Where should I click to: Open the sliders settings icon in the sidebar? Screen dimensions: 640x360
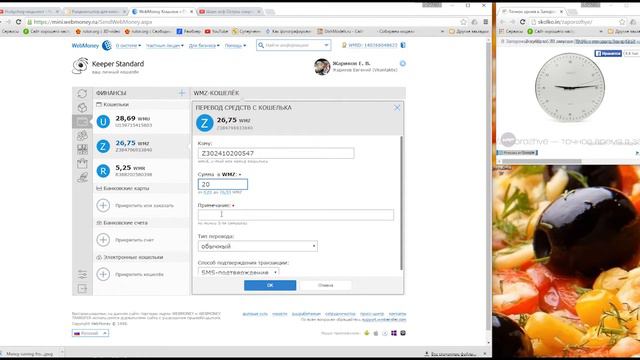[82, 274]
